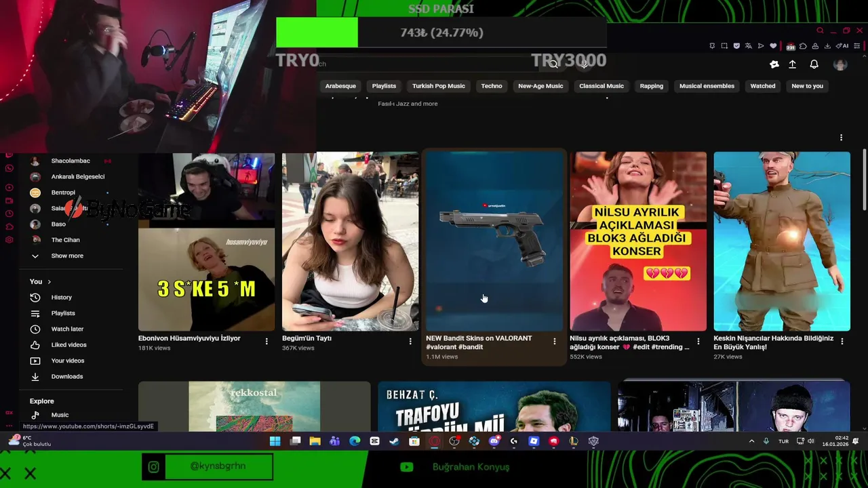Open the extensions puzzle piece icon
The height and width of the screenshot is (488, 868).
point(803,46)
